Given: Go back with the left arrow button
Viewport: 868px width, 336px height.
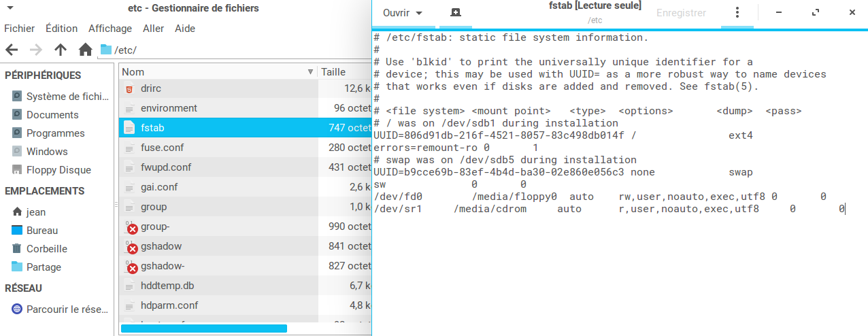Looking at the screenshot, I should (12, 50).
